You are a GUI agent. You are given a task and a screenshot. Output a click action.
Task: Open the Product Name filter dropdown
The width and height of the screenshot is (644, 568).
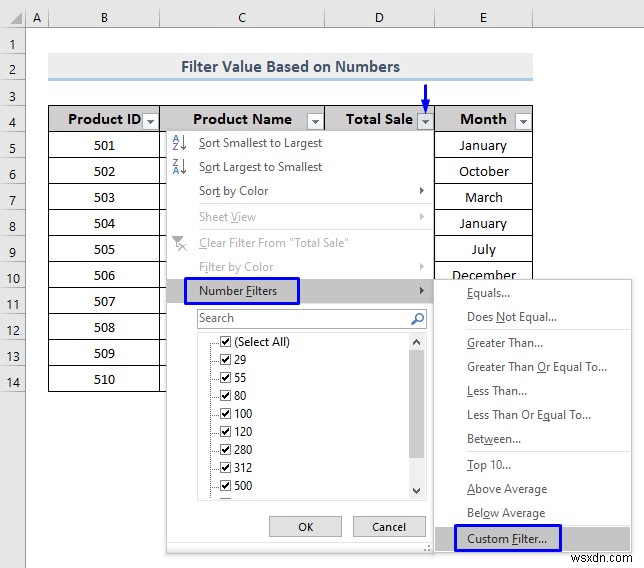click(315, 122)
